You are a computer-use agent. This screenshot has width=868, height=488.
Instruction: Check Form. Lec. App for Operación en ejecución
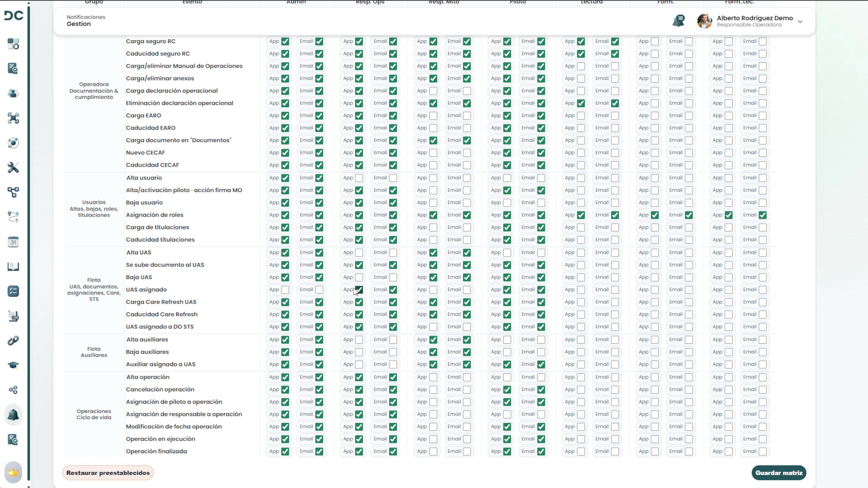pyautogui.click(x=729, y=439)
